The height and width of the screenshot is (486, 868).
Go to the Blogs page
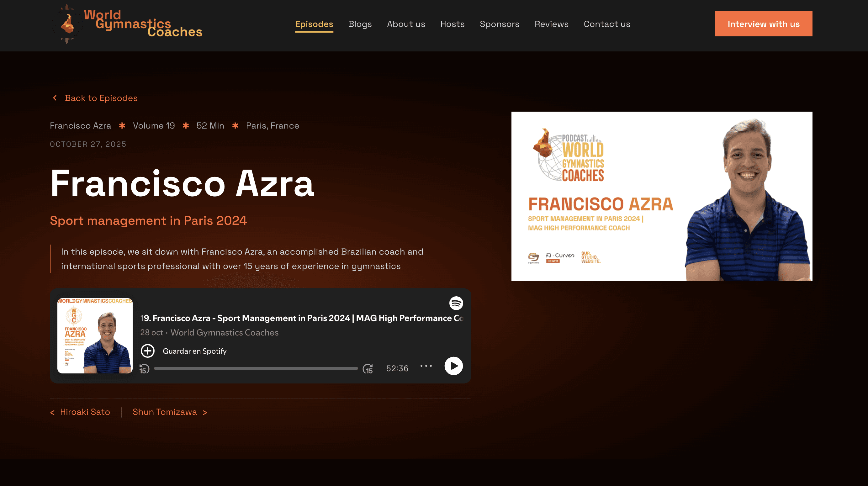pos(360,24)
